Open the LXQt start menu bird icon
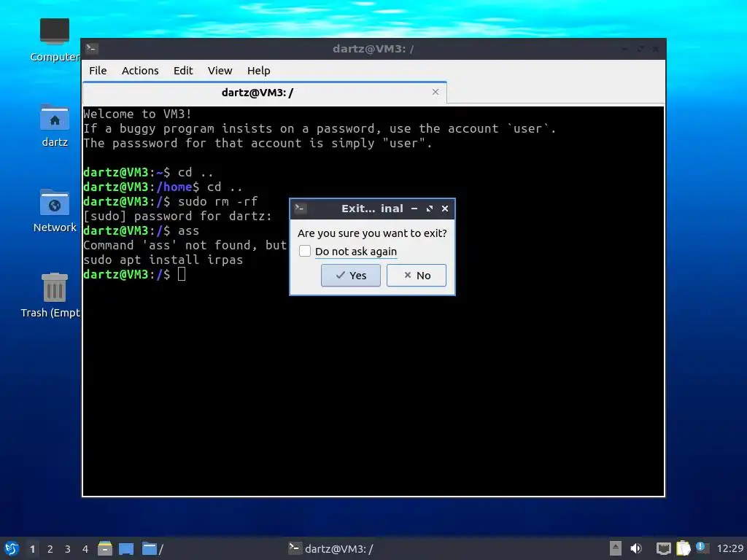747x560 pixels. pyautogui.click(x=12, y=548)
